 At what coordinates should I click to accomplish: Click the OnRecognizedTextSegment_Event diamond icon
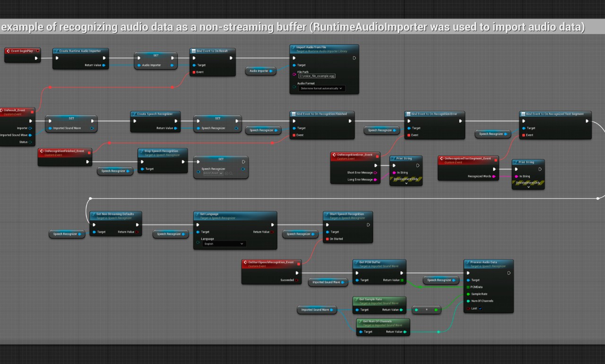tap(442, 159)
